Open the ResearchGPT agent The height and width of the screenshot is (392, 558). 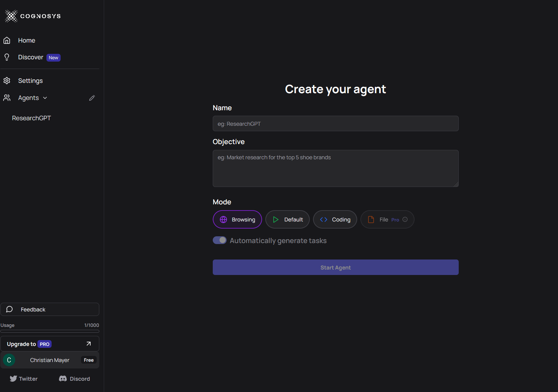[x=32, y=118]
